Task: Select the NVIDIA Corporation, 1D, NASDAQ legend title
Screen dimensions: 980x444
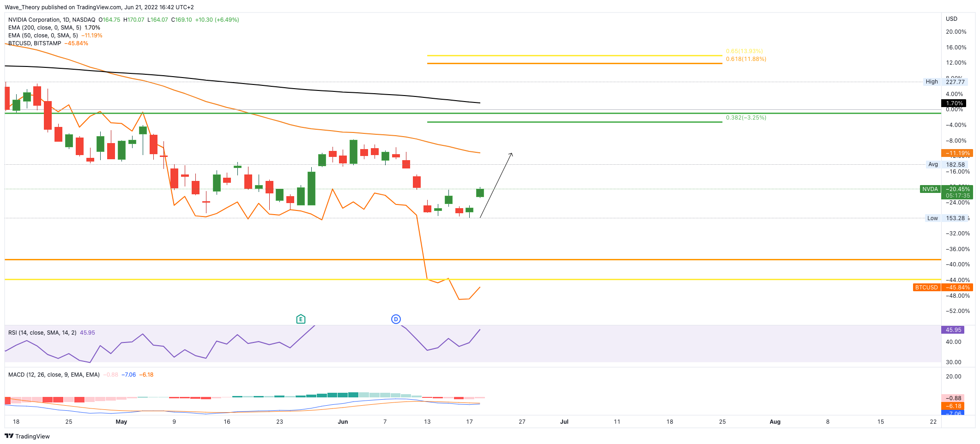Action: (52, 20)
